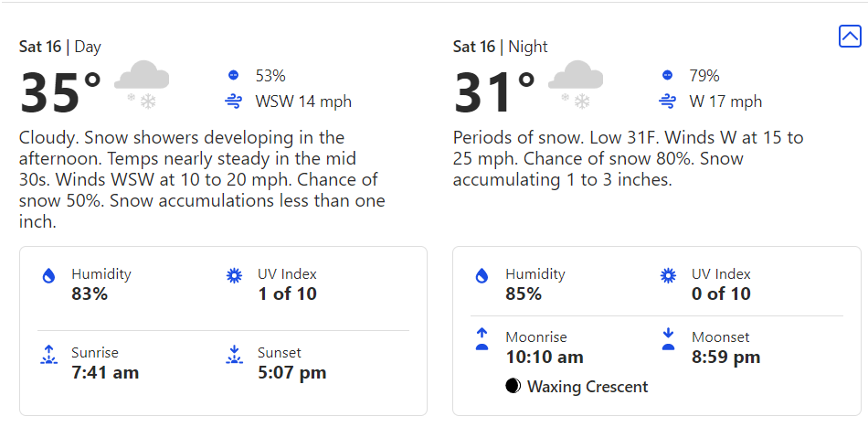Select the 35° daytime temperature

tap(60, 93)
